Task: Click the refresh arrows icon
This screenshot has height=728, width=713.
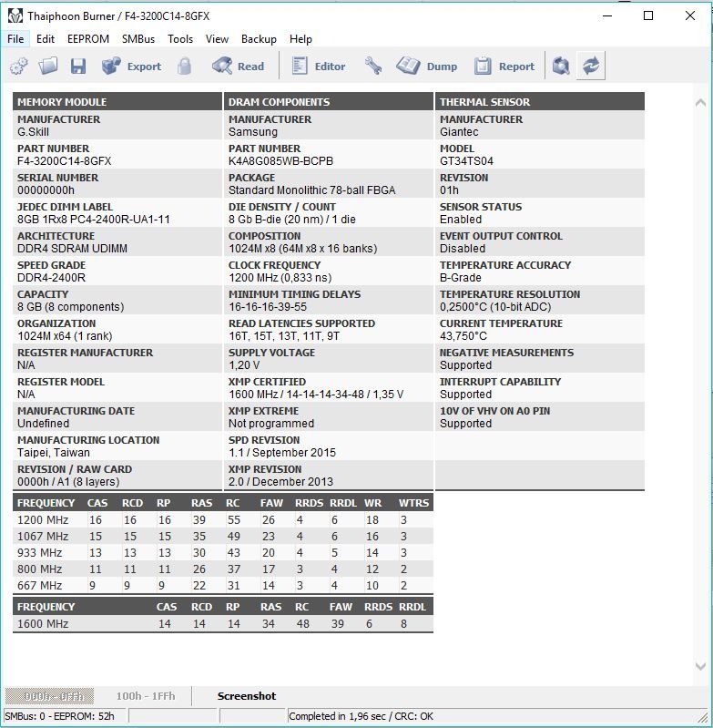Action: [x=591, y=66]
